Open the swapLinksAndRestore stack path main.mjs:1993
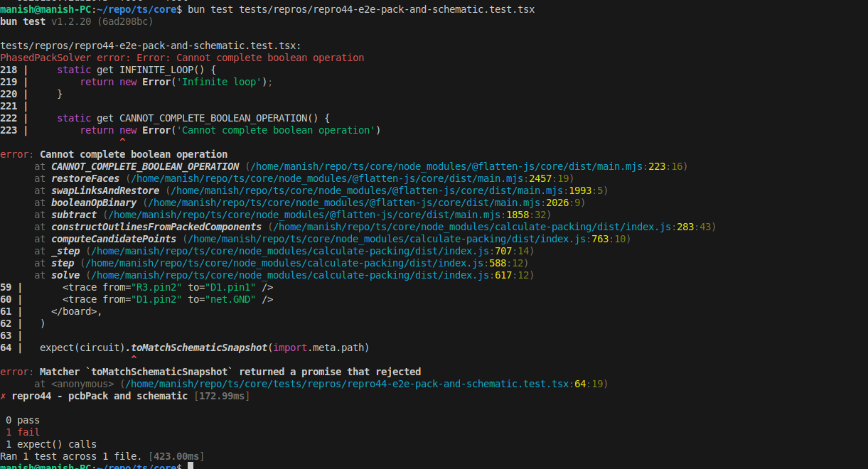 [x=387, y=190]
